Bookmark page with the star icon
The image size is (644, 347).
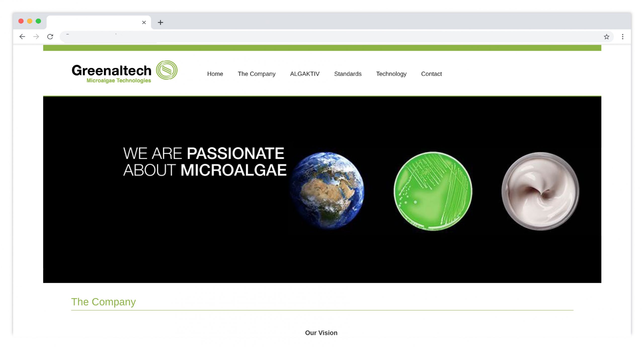click(x=606, y=37)
